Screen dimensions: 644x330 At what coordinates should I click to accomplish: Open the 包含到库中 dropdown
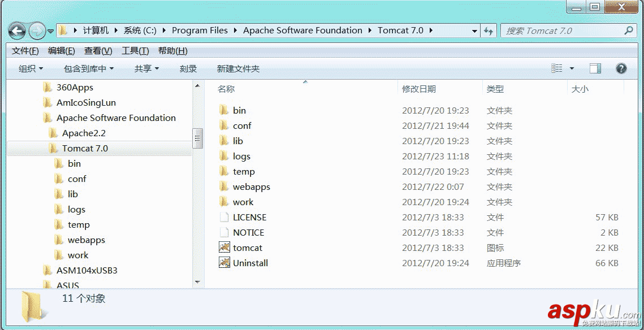point(89,68)
